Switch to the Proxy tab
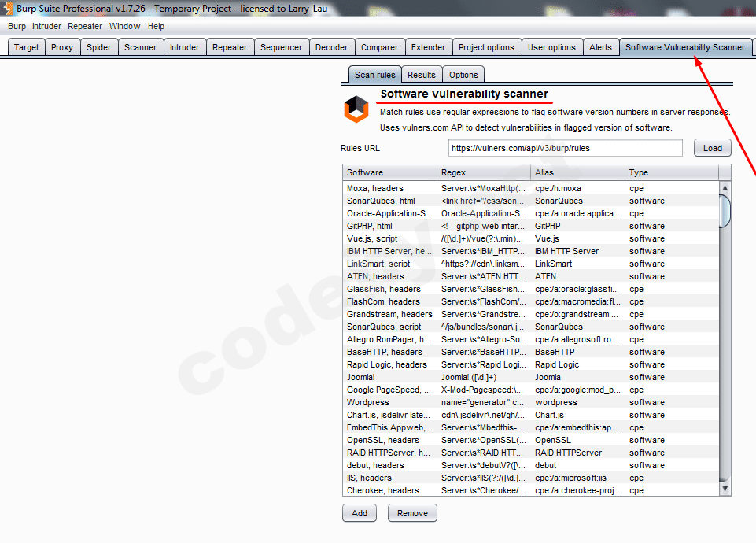756x543 pixels. 62,47
